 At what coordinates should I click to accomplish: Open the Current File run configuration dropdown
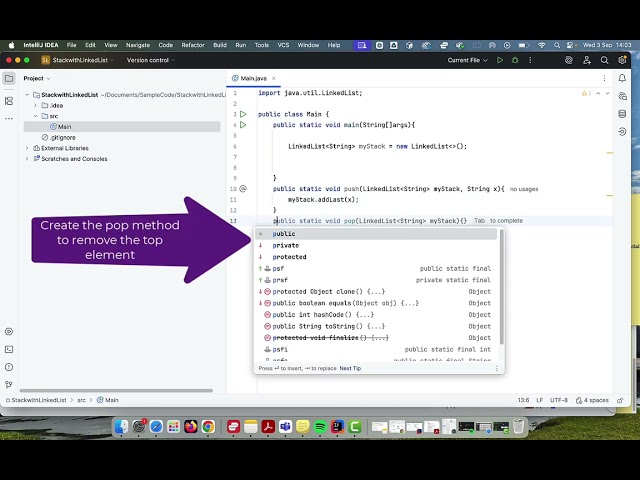[467, 60]
